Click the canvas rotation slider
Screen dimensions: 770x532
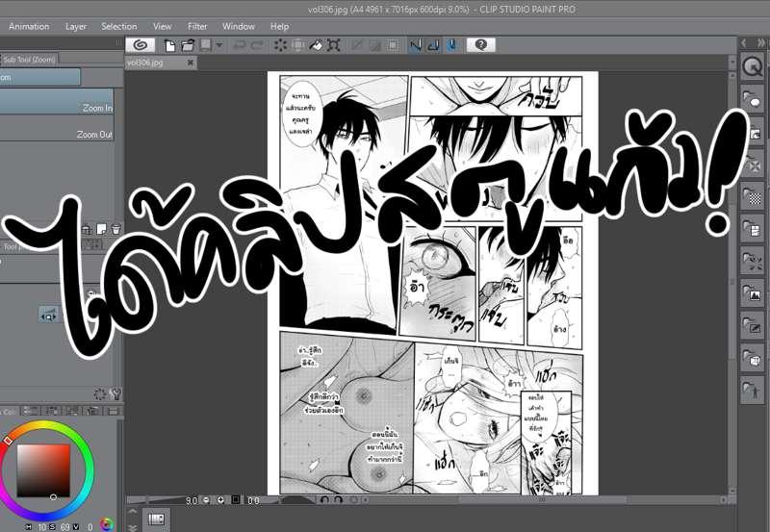click(x=290, y=500)
